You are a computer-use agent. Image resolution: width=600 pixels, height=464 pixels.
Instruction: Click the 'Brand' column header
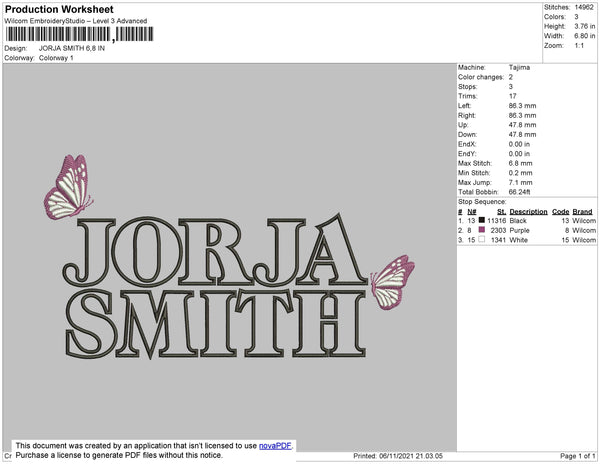[582, 212]
